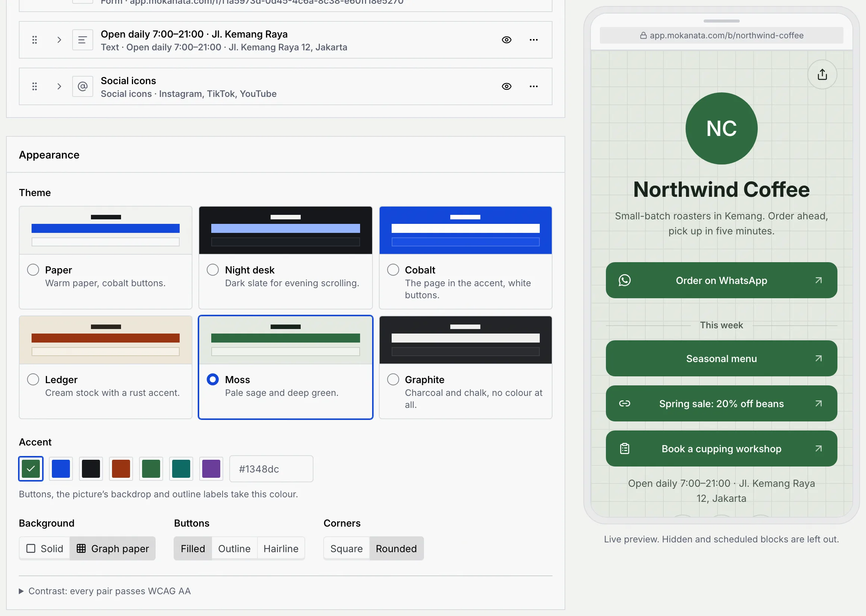Set corners to Rounded
This screenshot has height=616, width=866.
coord(396,548)
